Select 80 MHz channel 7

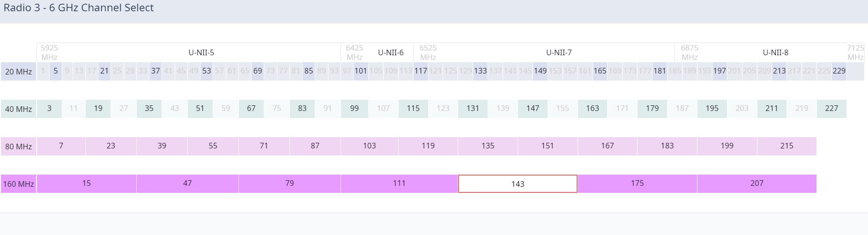pyautogui.click(x=61, y=146)
